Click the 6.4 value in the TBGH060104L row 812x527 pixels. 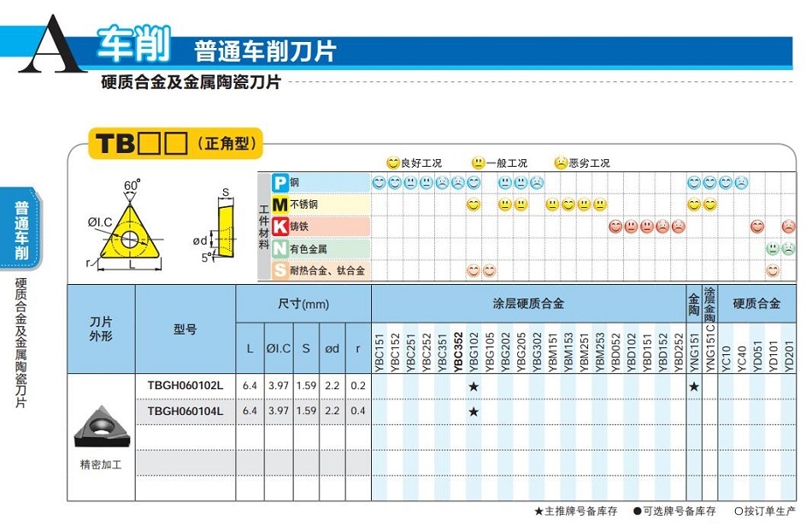[250, 411]
